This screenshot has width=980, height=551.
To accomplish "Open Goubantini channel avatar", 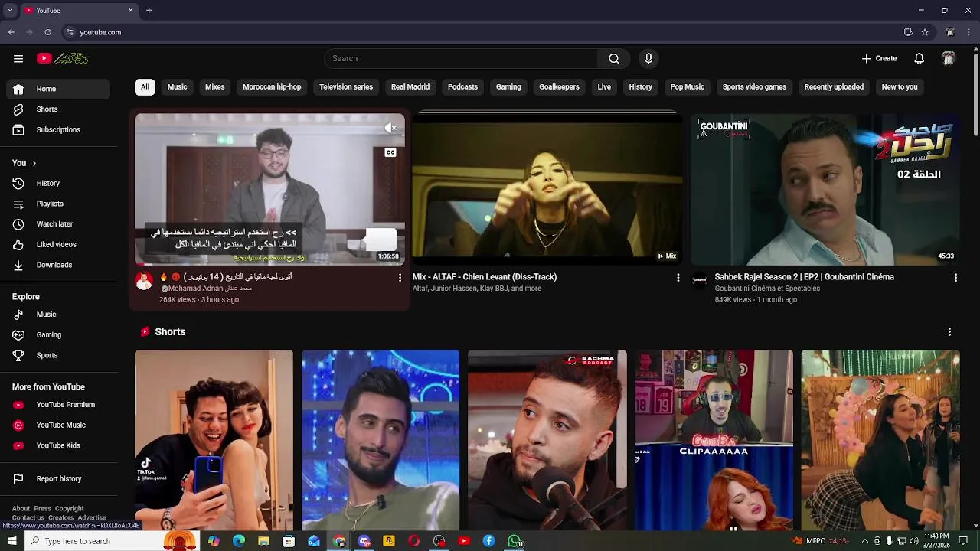I will click(700, 281).
